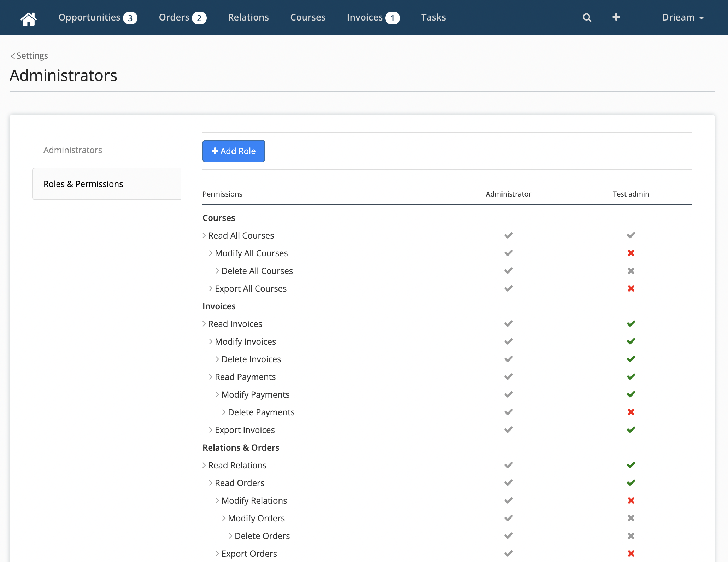728x562 pixels.
Task: Click Test admin Delete Payments red cross
Action: (631, 412)
